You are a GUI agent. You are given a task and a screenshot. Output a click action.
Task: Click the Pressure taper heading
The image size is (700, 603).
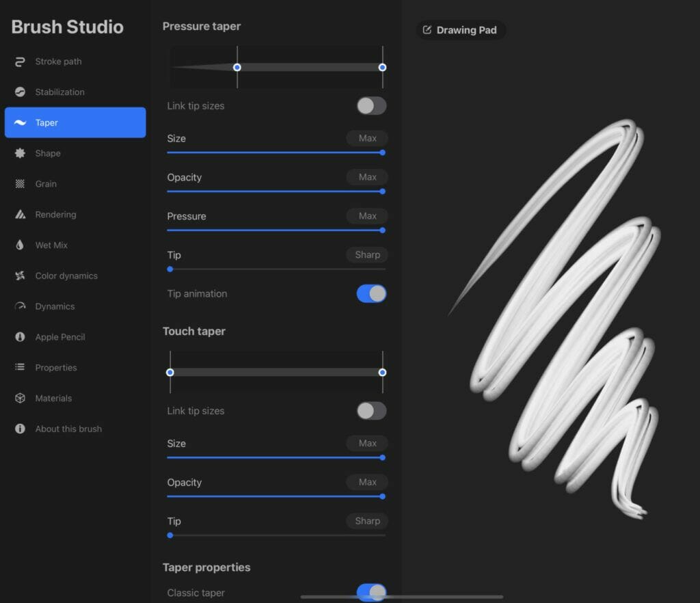coord(202,27)
